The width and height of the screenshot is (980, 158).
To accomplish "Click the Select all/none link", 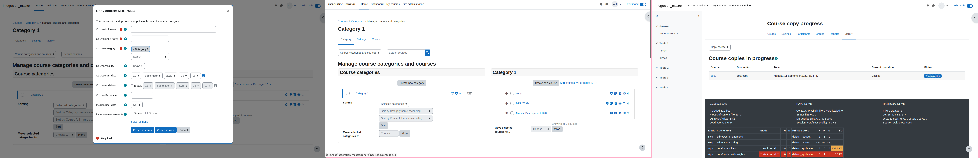I will pyautogui.click(x=140, y=121).
